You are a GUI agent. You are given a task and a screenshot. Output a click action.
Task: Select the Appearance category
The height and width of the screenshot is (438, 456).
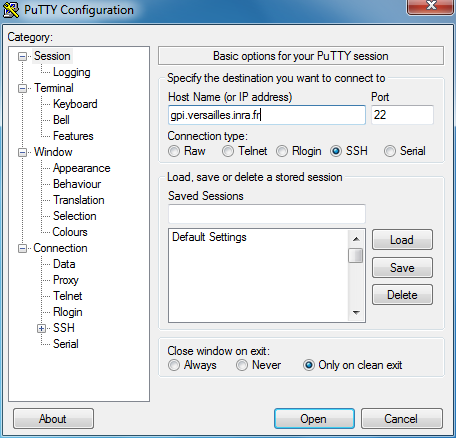(82, 168)
